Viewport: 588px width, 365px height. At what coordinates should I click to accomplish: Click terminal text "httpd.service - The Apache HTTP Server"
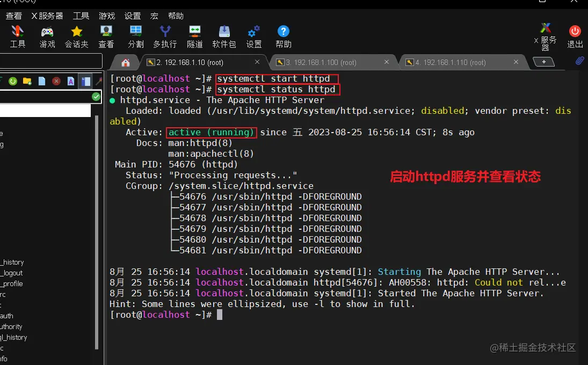click(x=222, y=100)
